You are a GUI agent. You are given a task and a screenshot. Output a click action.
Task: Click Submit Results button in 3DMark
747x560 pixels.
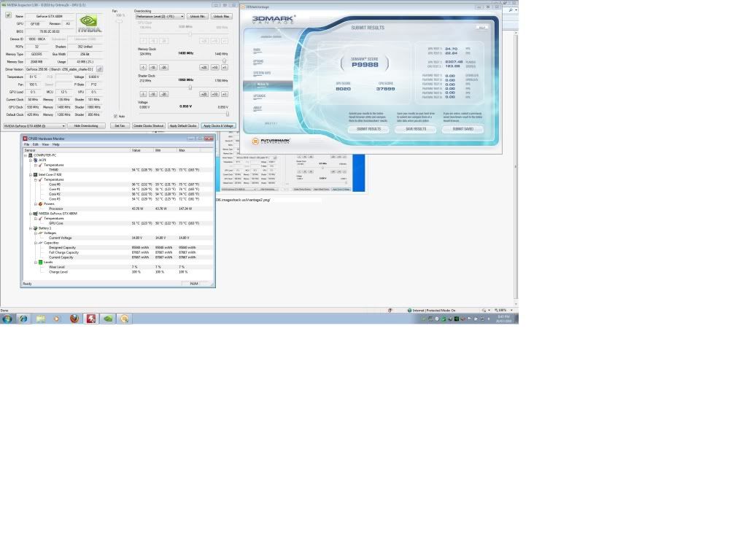[368, 129]
